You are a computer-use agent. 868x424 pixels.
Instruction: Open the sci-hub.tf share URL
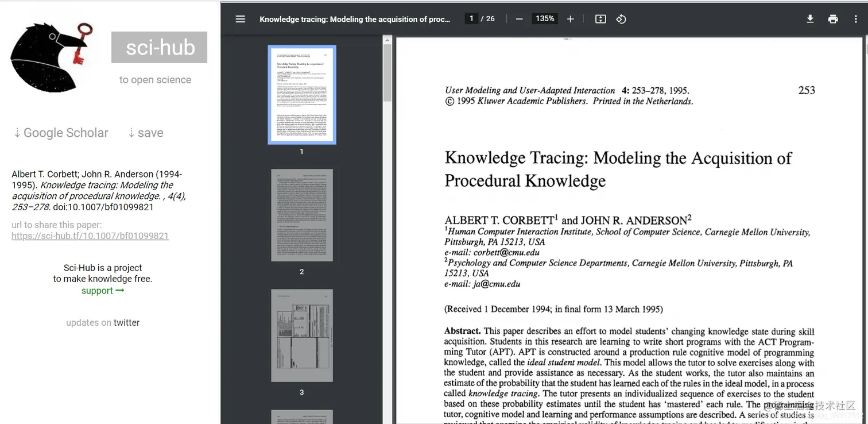[90, 236]
